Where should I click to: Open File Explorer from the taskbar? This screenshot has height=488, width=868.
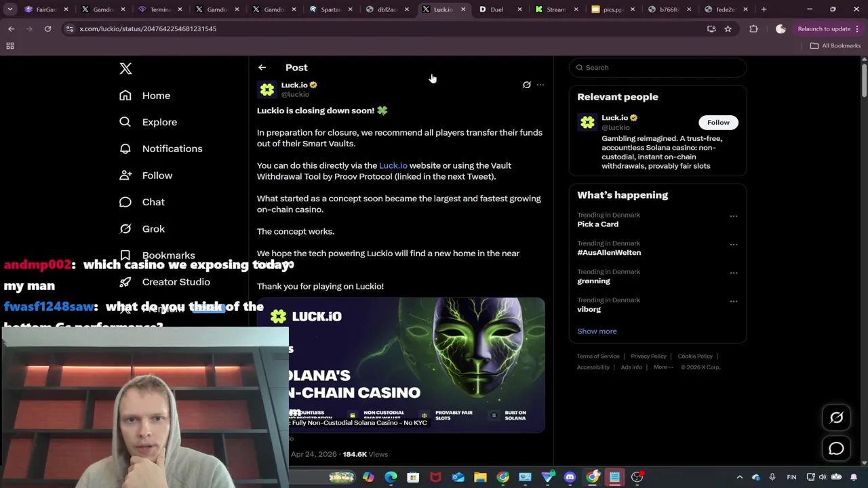click(480, 477)
